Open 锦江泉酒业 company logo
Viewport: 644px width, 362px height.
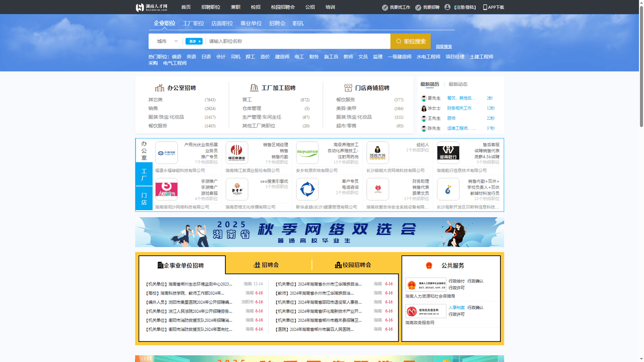[x=237, y=153]
